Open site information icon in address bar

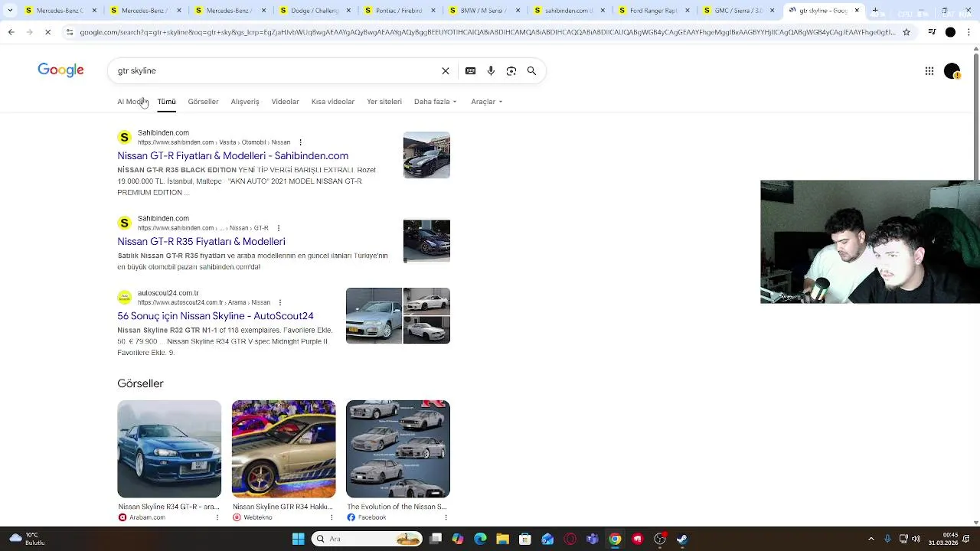tap(70, 32)
